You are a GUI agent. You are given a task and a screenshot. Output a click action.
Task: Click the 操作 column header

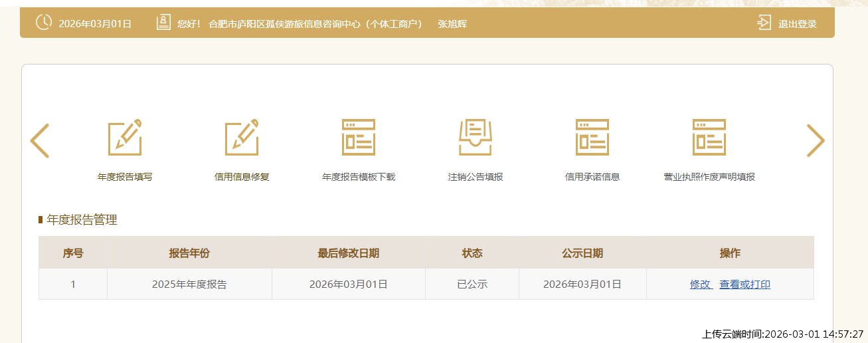tap(730, 253)
